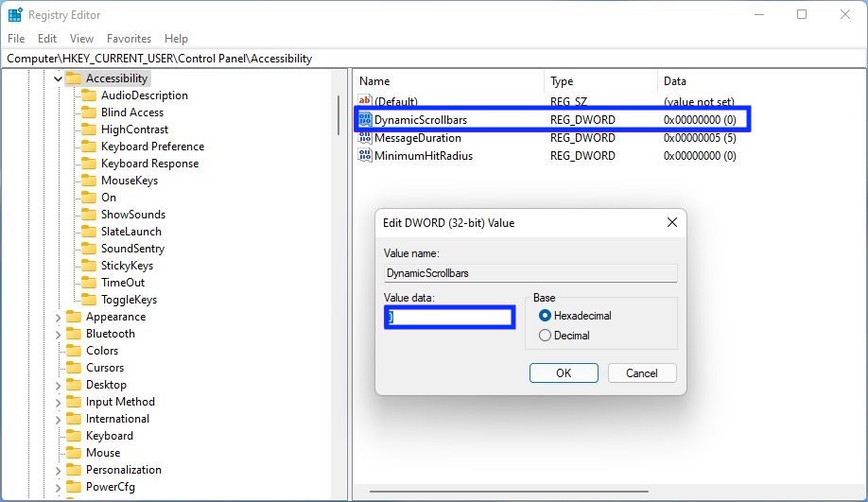Click the Value data text field
Viewport: 868px width, 502px height.
coord(450,317)
